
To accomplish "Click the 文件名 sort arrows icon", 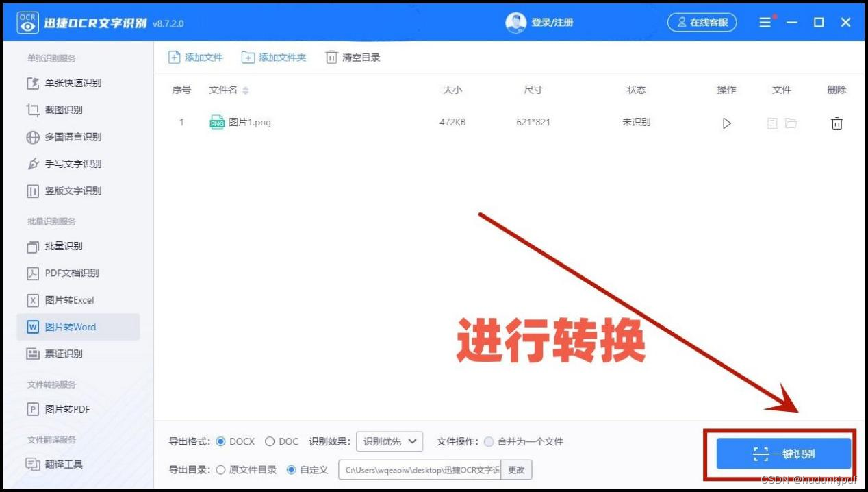I will [246, 90].
